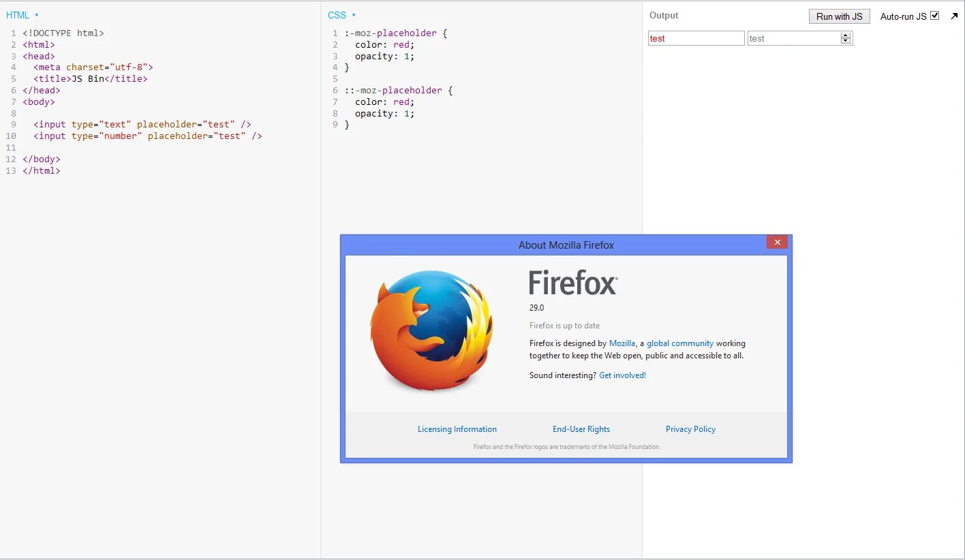Viewport: 965px width, 560px height.
Task: Toggle the Auto-run JS checkbox
Action: point(934,15)
